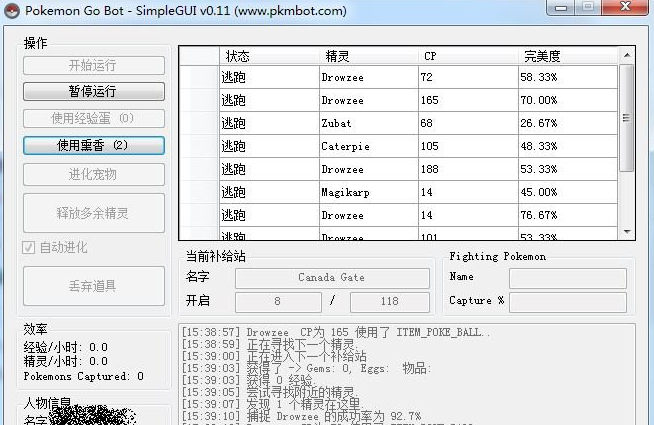Click the 开始运行 button
Viewport: 654px width, 425px height.
[x=94, y=65]
